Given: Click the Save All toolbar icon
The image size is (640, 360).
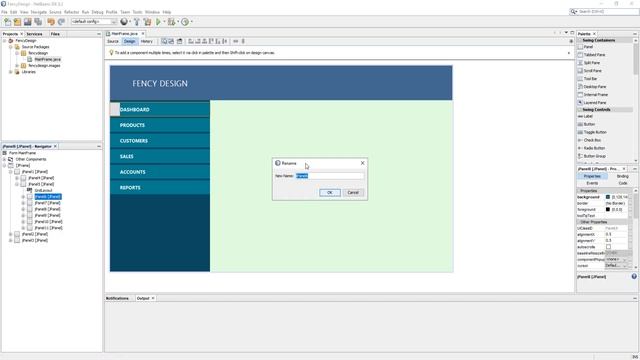Looking at the screenshot, I should (38, 22).
